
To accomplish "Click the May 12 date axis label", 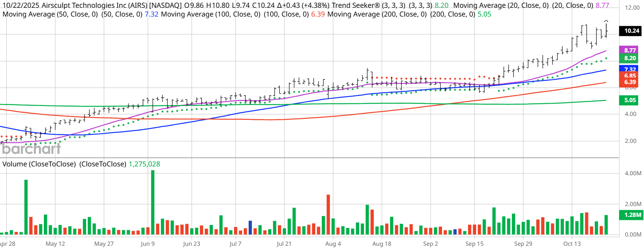I will pos(55,243).
